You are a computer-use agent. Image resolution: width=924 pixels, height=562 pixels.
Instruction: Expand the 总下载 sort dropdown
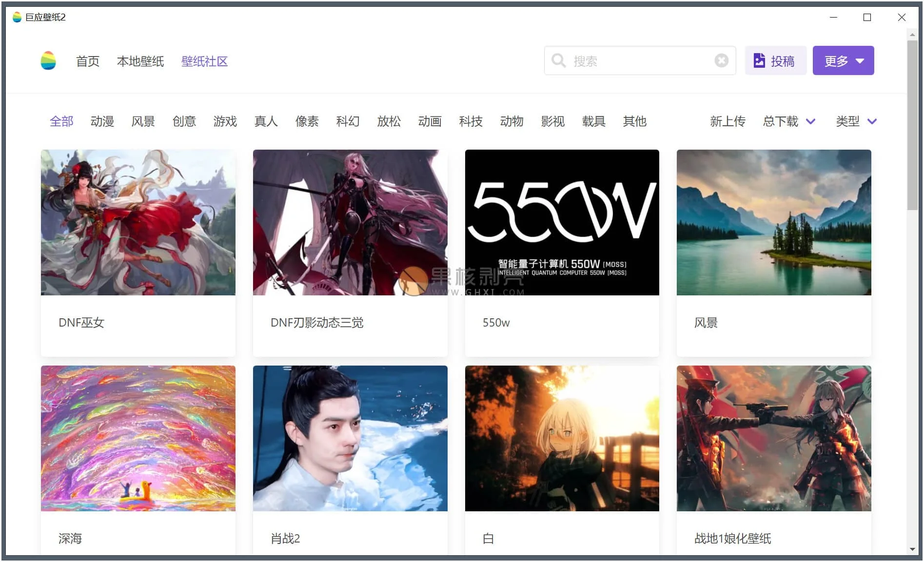[788, 121]
